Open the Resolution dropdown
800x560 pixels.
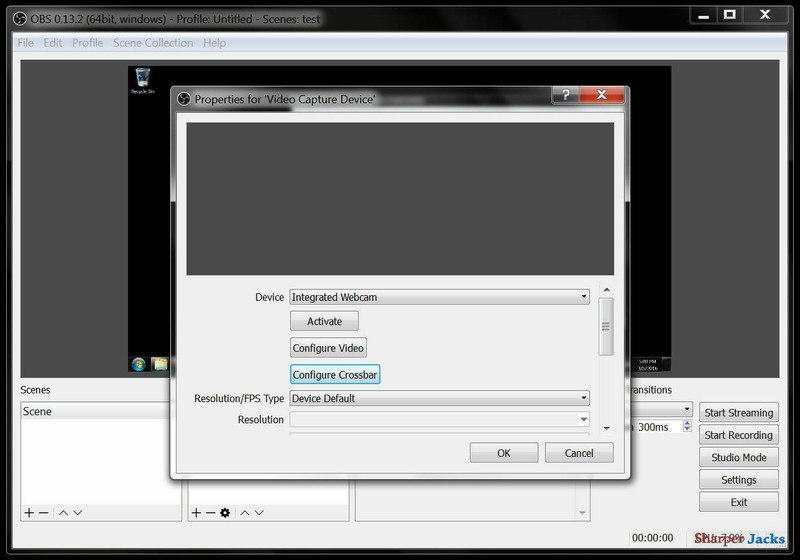439,419
